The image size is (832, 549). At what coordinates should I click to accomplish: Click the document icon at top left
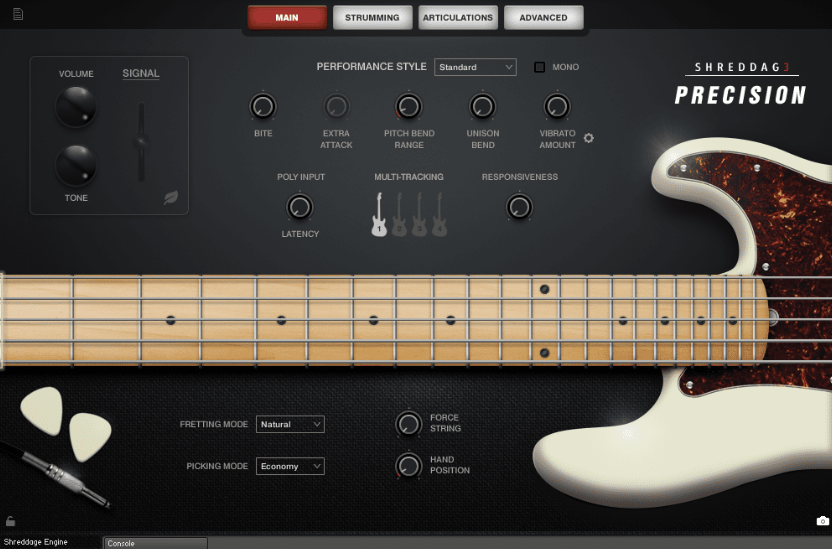tap(18, 15)
